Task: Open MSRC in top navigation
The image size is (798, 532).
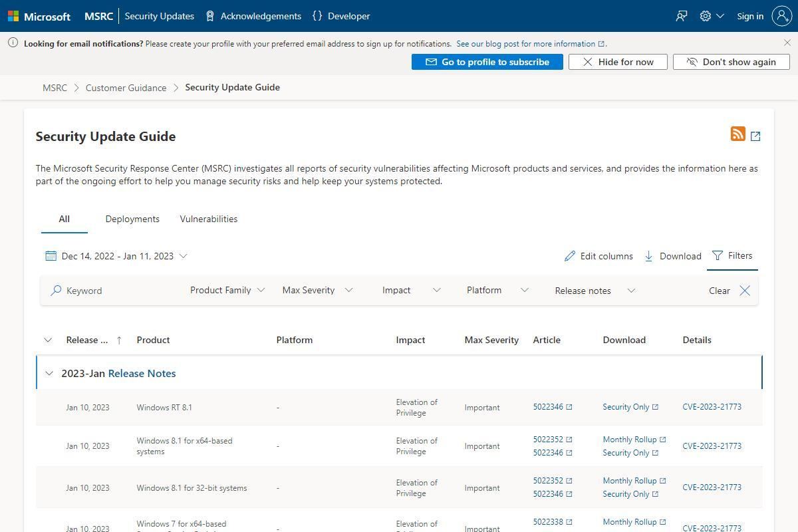Action: pyautogui.click(x=99, y=16)
